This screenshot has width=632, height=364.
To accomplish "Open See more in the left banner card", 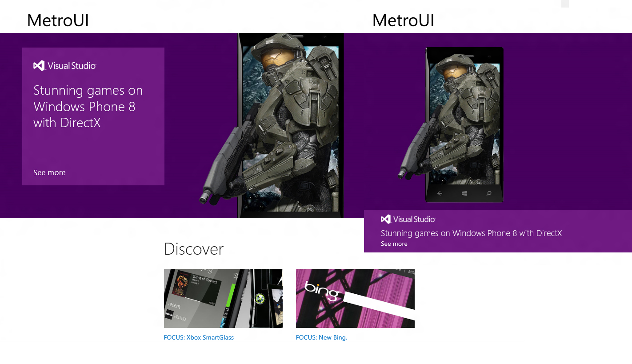I will click(x=49, y=172).
